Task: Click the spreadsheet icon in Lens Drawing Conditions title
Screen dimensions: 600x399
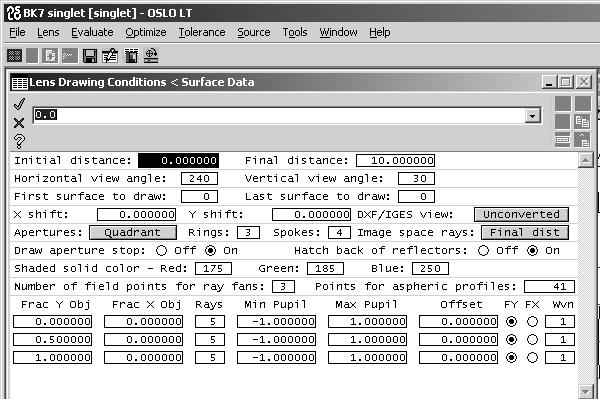Action: click(x=20, y=83)
